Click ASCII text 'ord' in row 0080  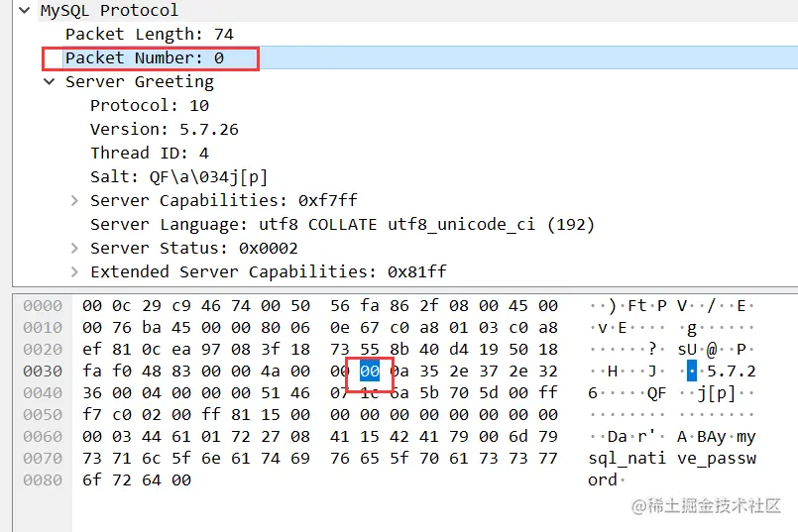tap(603, 480)
